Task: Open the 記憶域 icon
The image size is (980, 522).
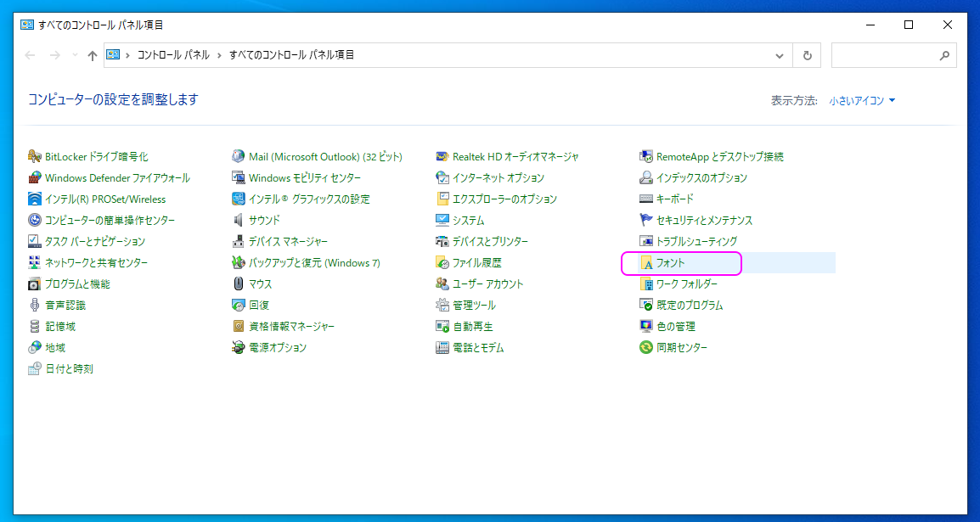Action: (x=34, y=326)
